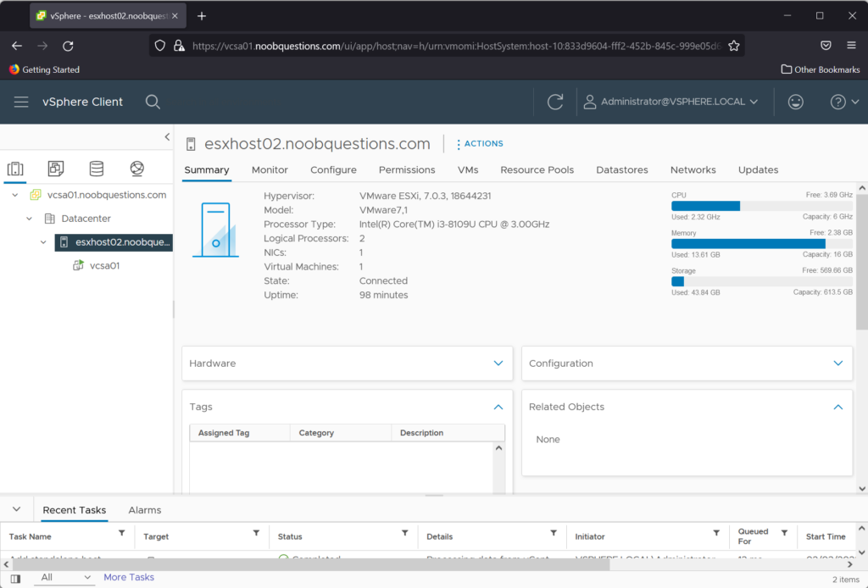Collapse the navigation sidebar panel
The height and width of the screenshot is (588, 868).
[167, 136]
